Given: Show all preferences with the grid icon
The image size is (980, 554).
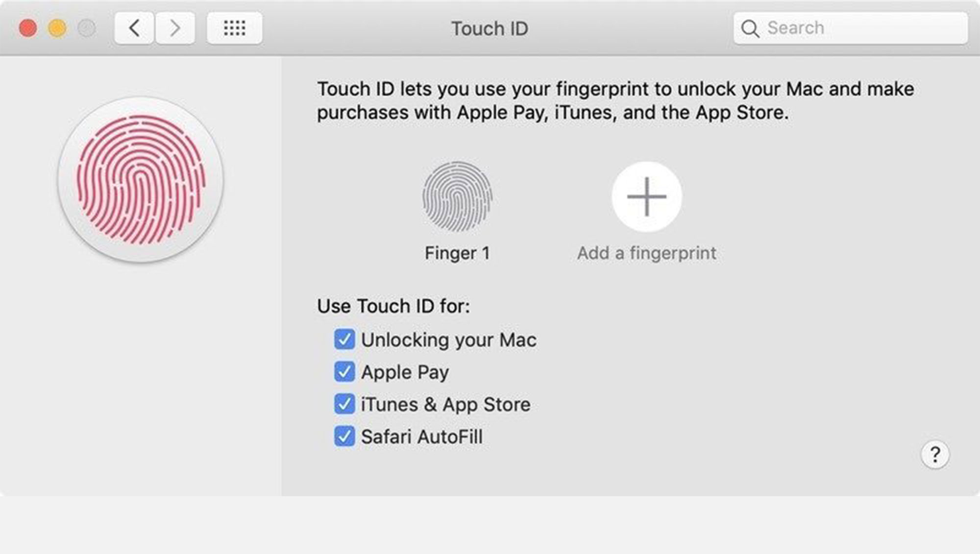Looking at the screenshot, I should click(234, 28).
